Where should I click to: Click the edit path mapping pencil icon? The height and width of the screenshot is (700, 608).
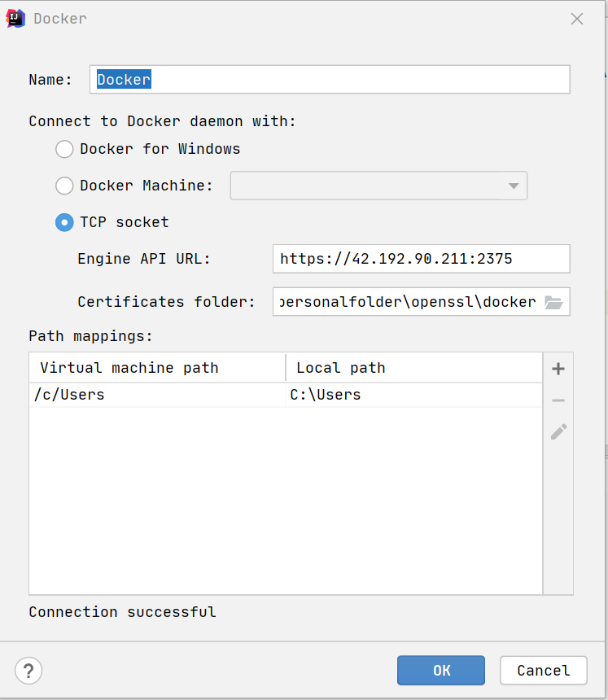pos(558,431)
